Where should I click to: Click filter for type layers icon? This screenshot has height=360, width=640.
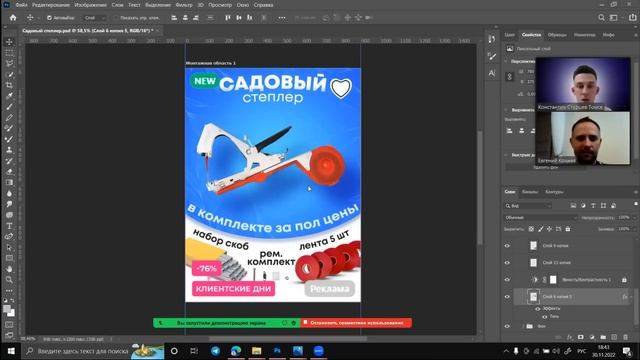593,206
